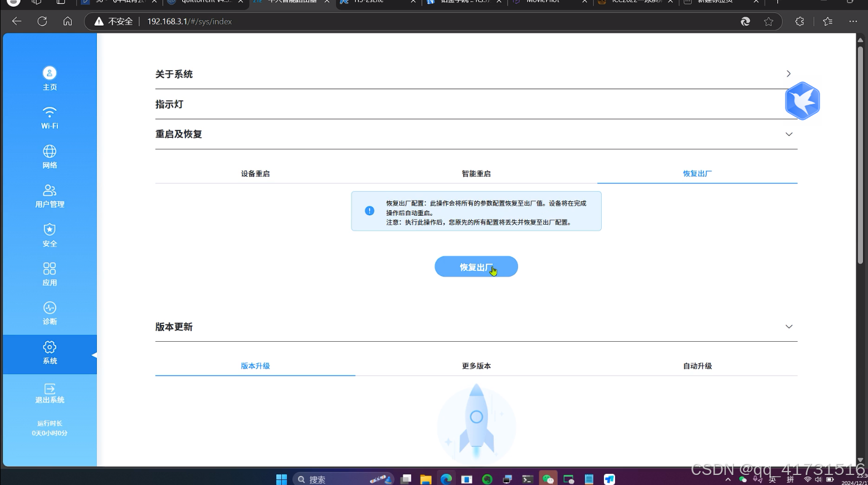Screen dimensions: 868x485
Task: Collapse the 版本更新 section chevron
Action: click(x=789, y=327)
